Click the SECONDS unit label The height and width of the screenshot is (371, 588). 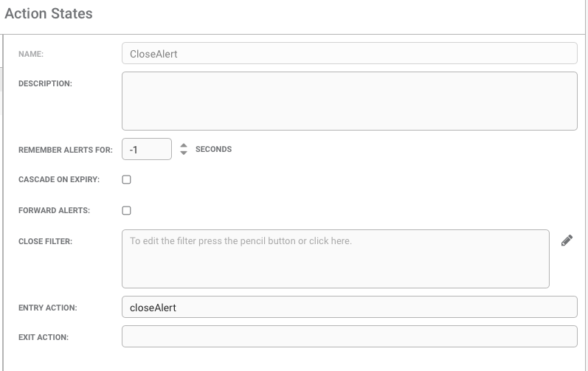pos(213,149)
